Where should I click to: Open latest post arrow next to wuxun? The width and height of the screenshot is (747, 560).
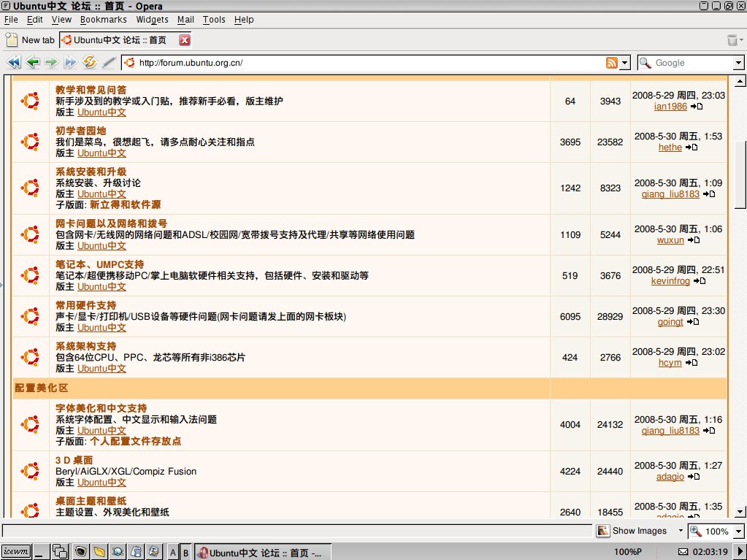point(694,240)
